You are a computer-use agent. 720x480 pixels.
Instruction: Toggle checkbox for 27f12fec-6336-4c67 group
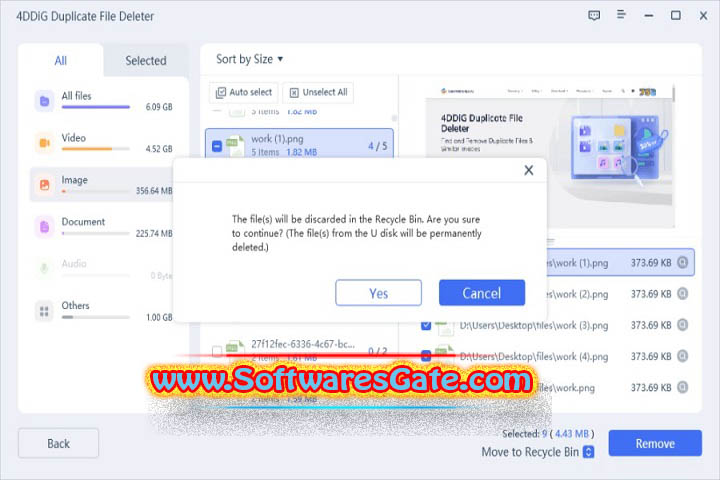pos(217,351)
